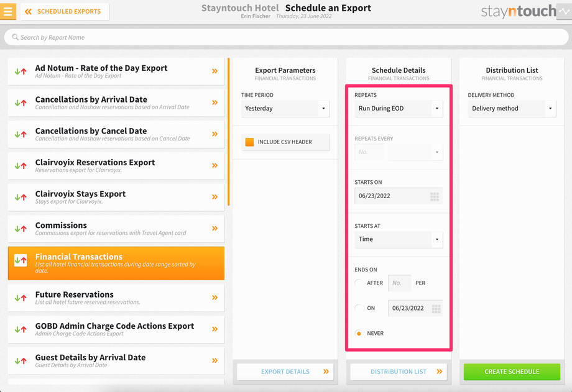Select the After radio button under Ends On

[x=359, y=283]
